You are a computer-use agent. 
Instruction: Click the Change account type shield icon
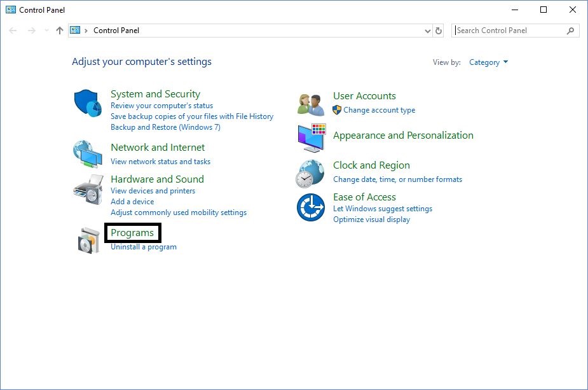point(336,109)
